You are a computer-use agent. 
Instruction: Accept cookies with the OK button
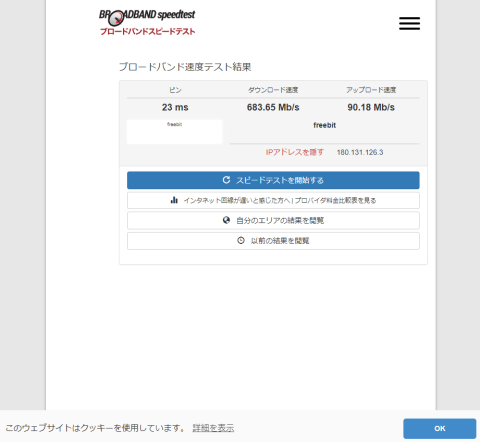click(x=439, y=428)
